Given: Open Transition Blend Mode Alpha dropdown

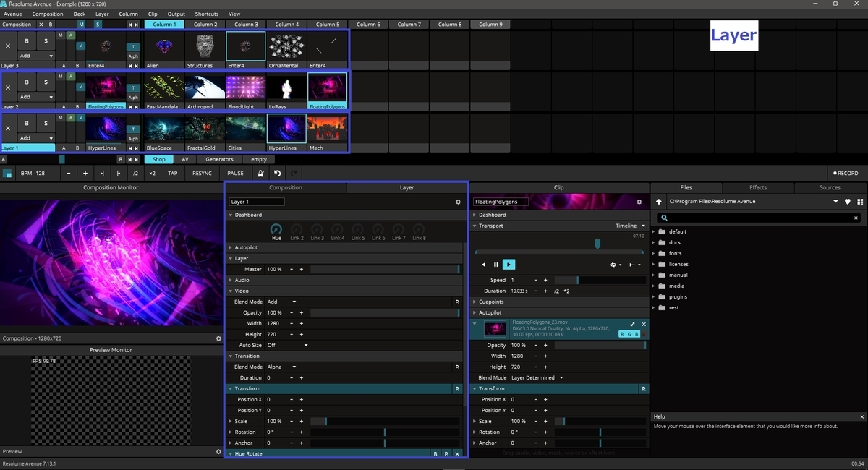Looking at the screenshot, I should [x=282, y=367].
